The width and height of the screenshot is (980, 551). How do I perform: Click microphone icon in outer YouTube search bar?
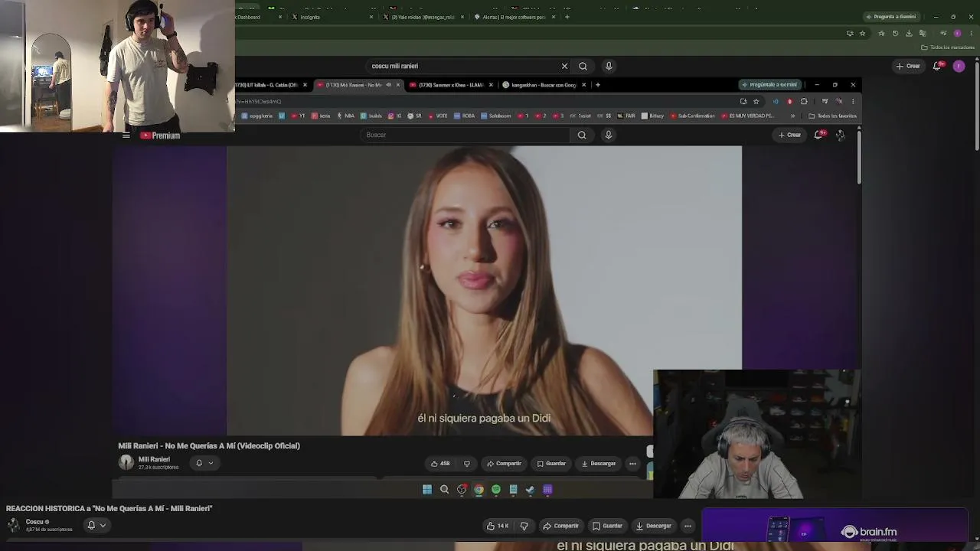pos(609,66)
